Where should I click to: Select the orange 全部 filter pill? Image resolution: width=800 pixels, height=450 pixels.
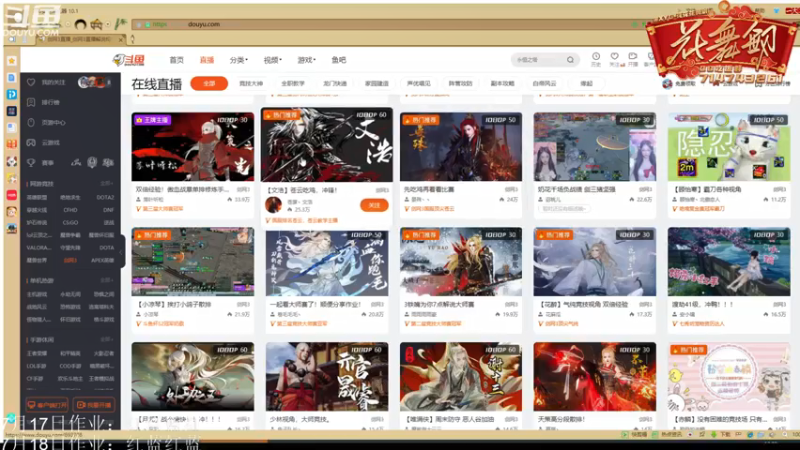(209, 83)
